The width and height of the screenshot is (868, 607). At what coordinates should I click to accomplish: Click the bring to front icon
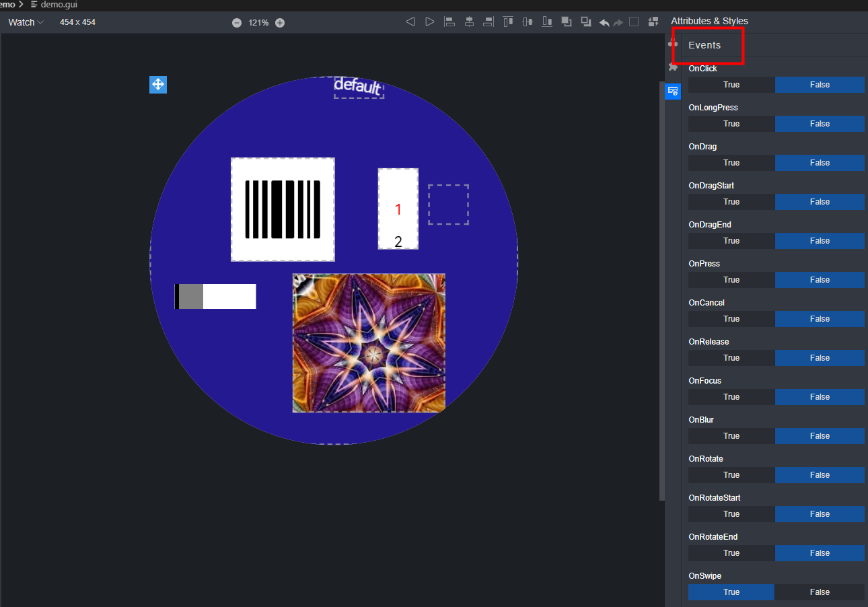567,22
